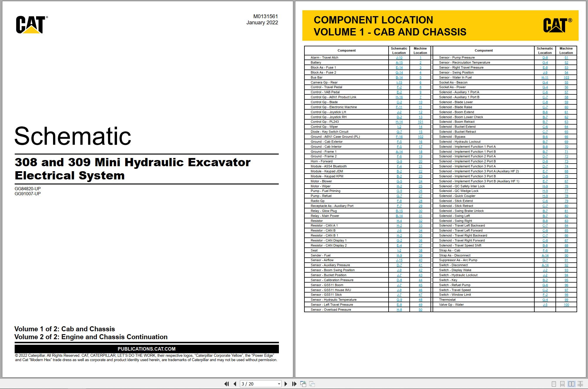Open schematic link H-16 for Control Gp - A6N1 Product Link
Screen dimensions: 588x389
point(399,97)
